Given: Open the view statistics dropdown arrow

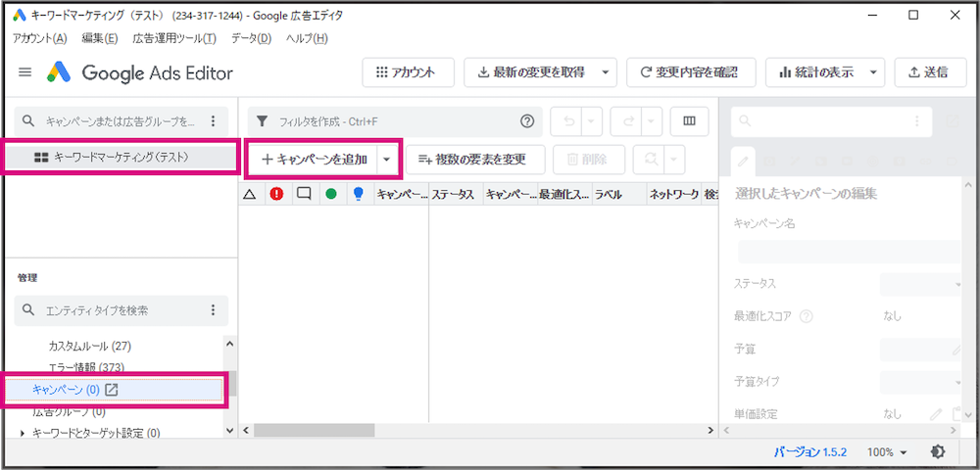Looking at the screenshot, I should coord(873,72).
